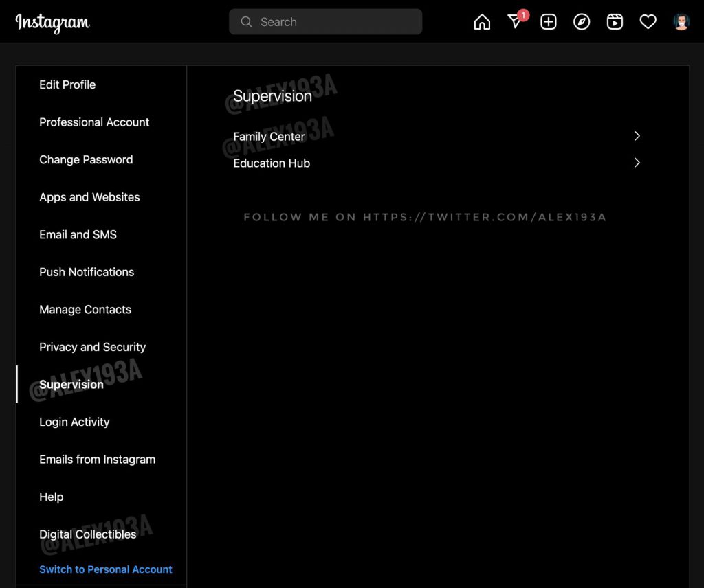Viewport: 704px width, 588px height.
Task: Click inside the Search field
Action: pos(326,22)
